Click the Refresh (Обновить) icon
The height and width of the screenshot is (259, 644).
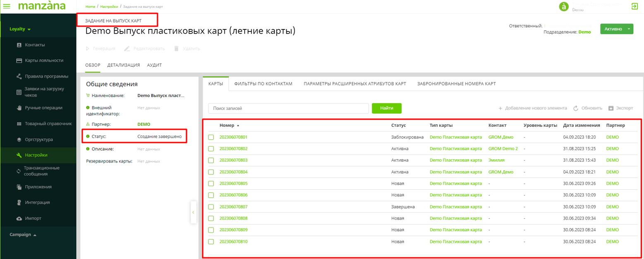pyautogui.click(x=575, y=108)
